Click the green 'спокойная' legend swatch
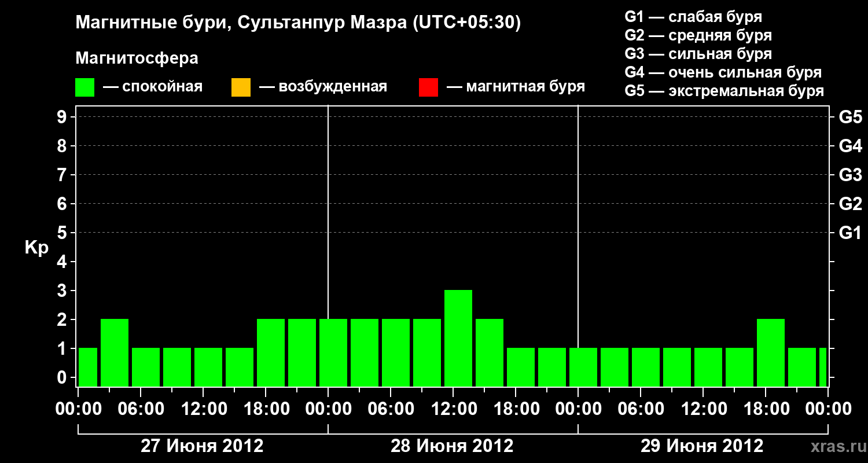The width and height of the screenshot is (868, 463). coord(85,87)
